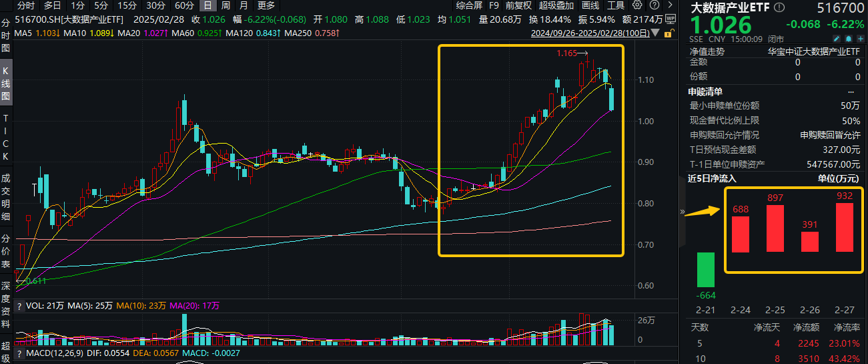Click the 2-27 net inflow bar
The height and width of the screenshot is (364, 868).
pos(844,226)
